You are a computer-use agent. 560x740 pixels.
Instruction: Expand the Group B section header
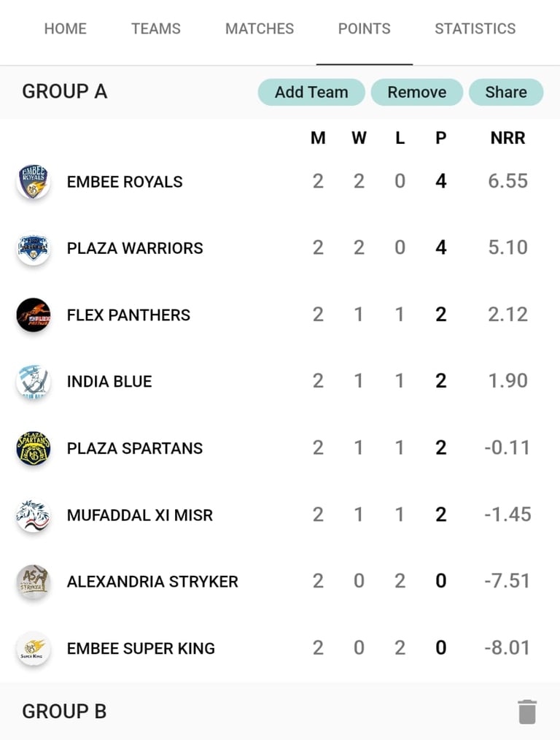point(64,712)
